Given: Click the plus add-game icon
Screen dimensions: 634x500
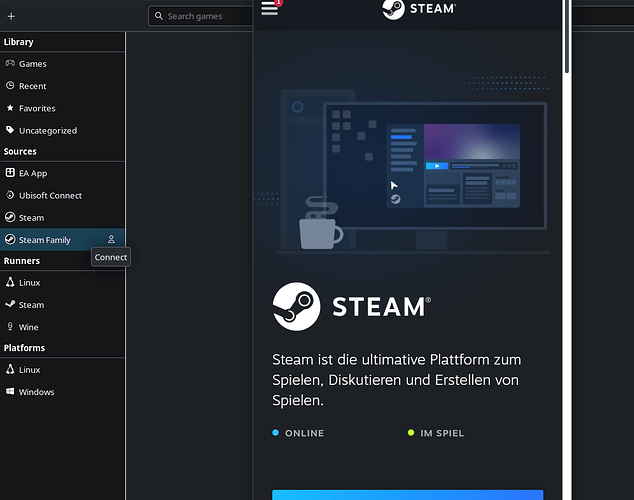Looking at the screenshot, I should (11, 17).
